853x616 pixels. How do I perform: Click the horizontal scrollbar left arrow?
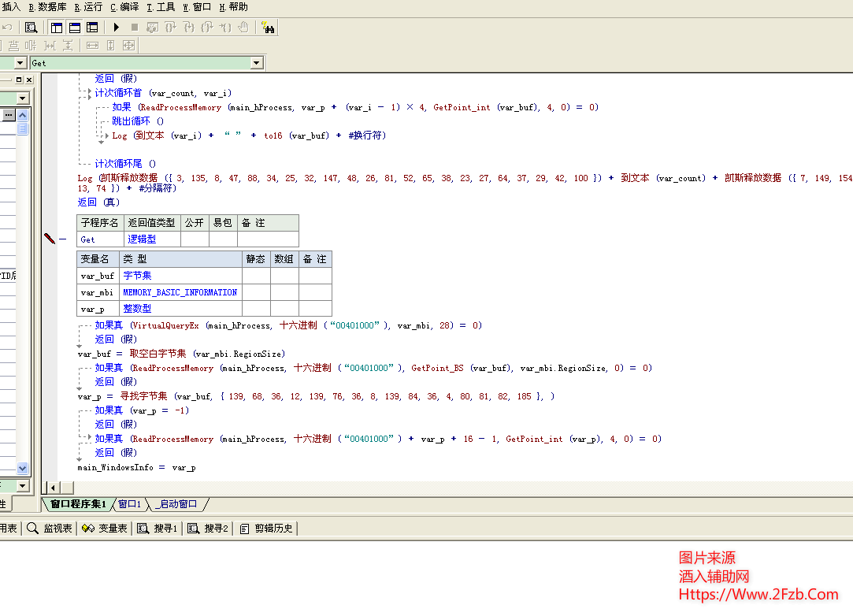[52, 488]
